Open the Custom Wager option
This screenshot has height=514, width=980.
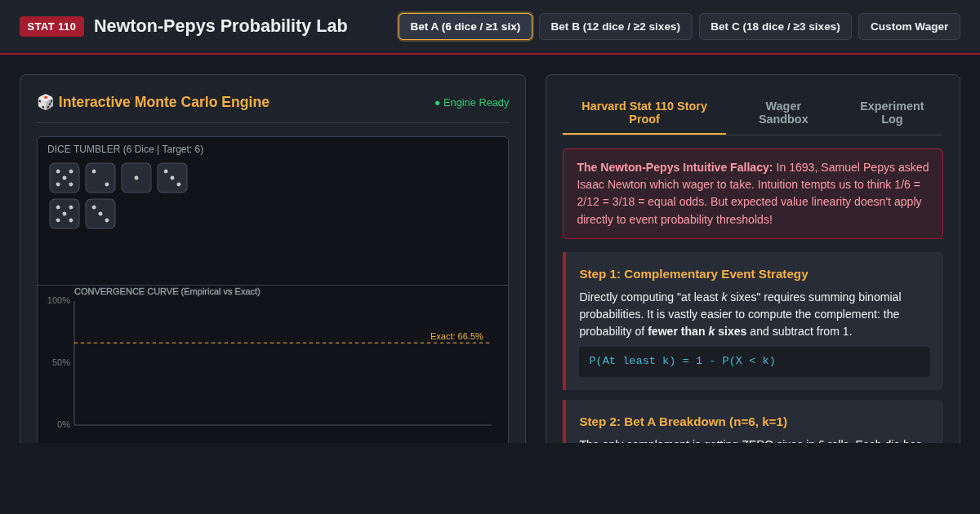(909, 26)
